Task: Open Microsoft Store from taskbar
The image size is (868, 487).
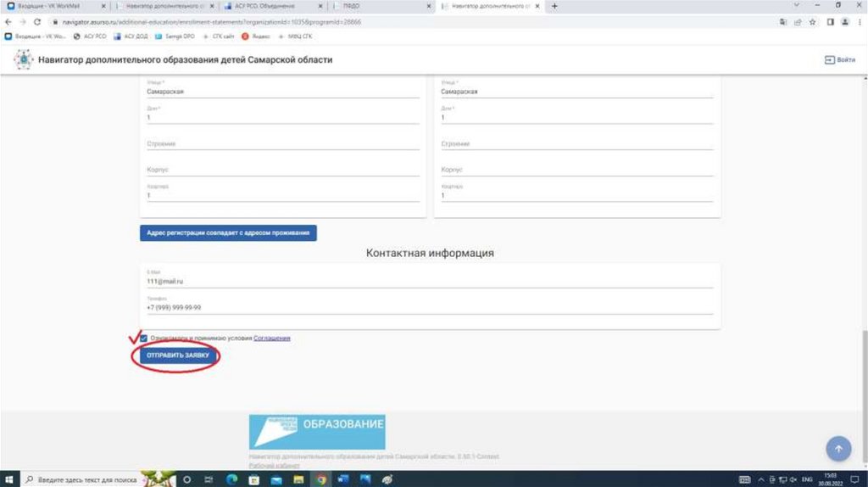Action: 254,479
